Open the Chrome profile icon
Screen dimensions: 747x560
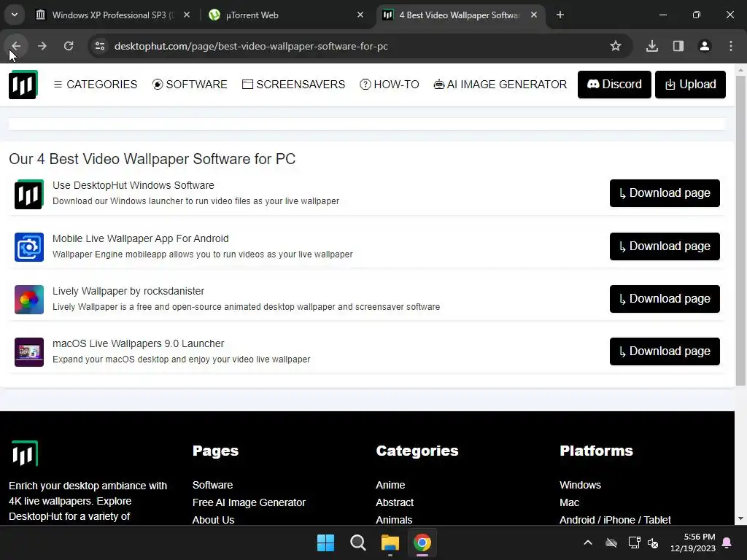click(x=705, y=46)
